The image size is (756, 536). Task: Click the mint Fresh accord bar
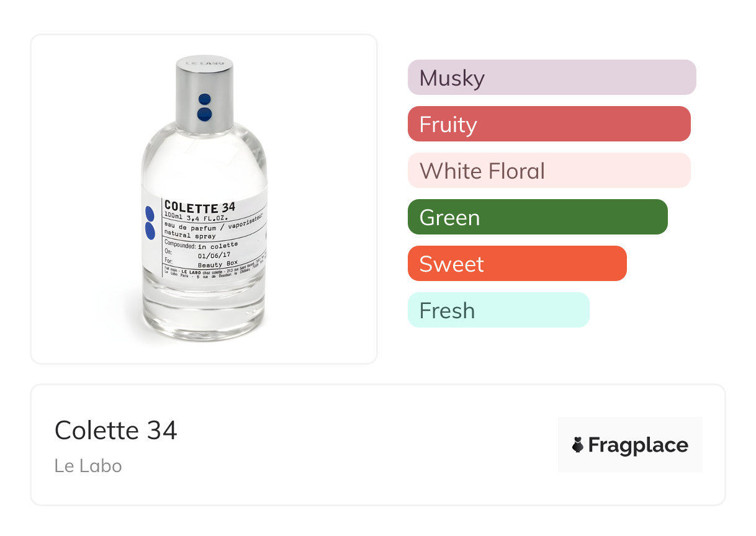click(x=498, y=310)
